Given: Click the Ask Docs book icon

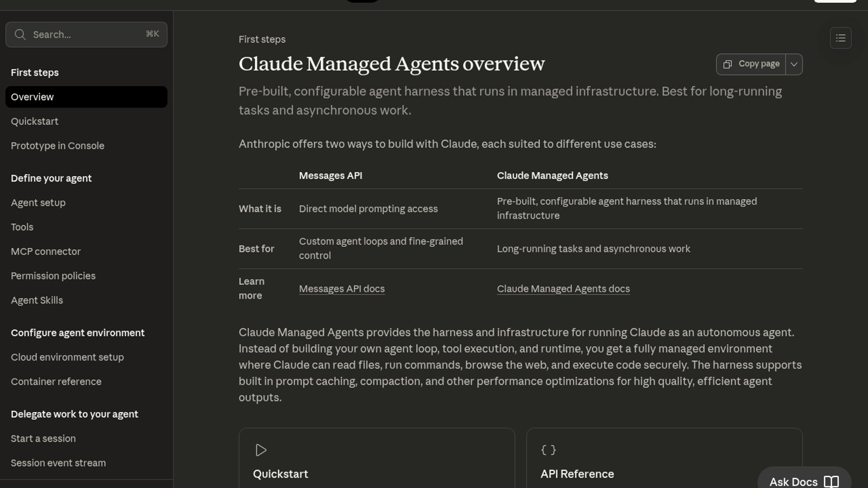Looking at the screenshot, I should click(831, 482).
